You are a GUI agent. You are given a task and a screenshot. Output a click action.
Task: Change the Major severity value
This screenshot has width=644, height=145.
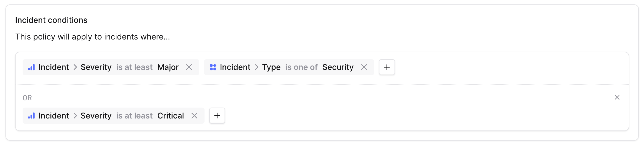tap(168, 67)
